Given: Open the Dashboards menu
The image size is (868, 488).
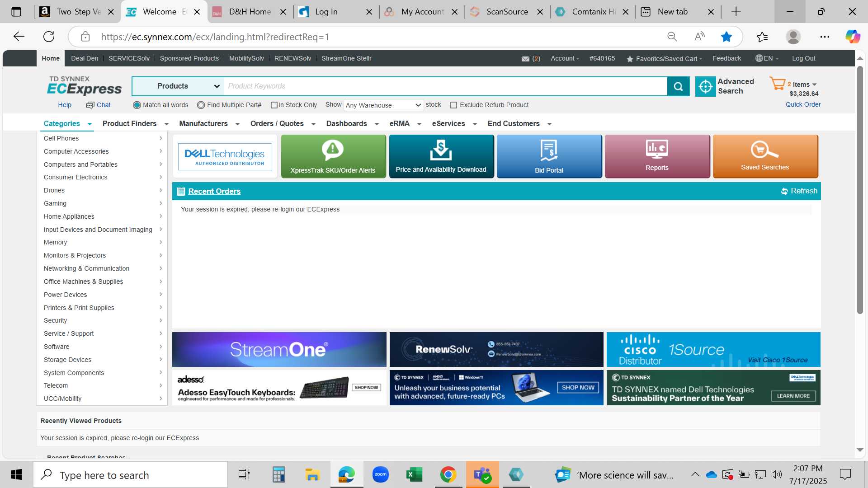Looking at the screenshot, I should point(352,124).
